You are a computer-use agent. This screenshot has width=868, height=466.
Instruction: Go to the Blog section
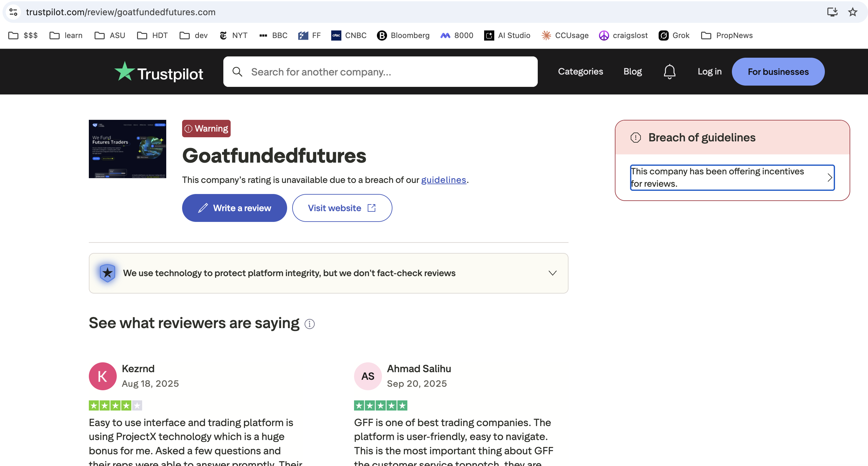(x=633, y=71)
